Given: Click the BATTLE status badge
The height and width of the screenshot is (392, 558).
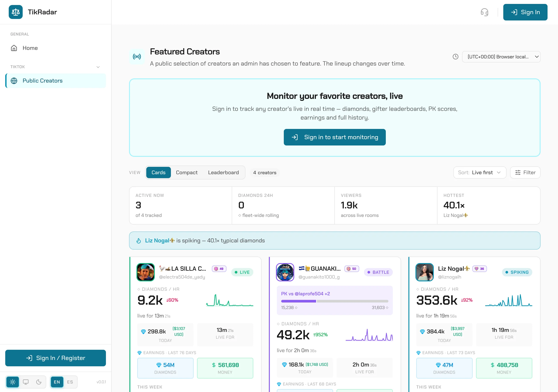Looking at the screenshot, I should pyautogui.click(x=378, y=272).
